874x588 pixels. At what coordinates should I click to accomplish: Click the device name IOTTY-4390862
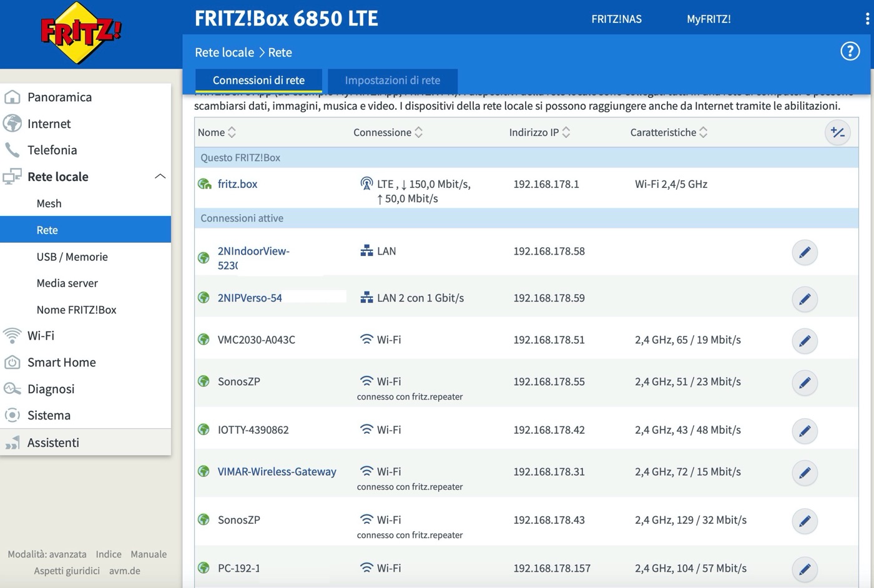pos(253,429)
